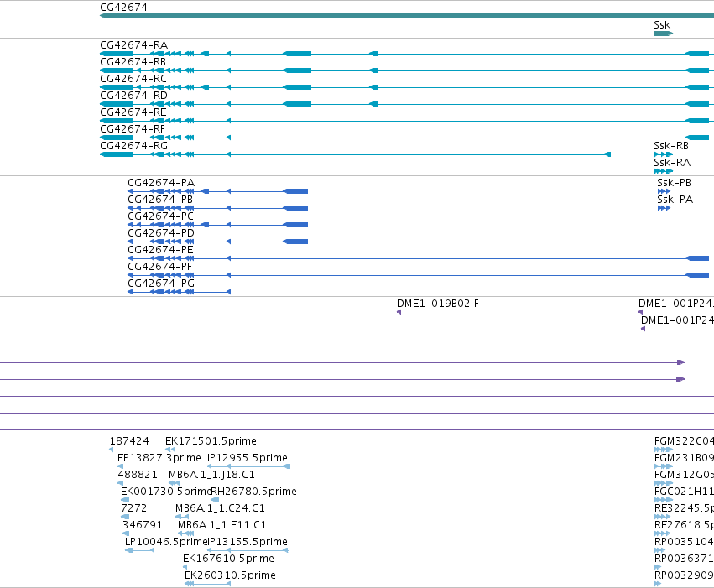Screen dimensions: 714x588
Task: Select transcript CG42674-RE label
Action: pos(133,112)
